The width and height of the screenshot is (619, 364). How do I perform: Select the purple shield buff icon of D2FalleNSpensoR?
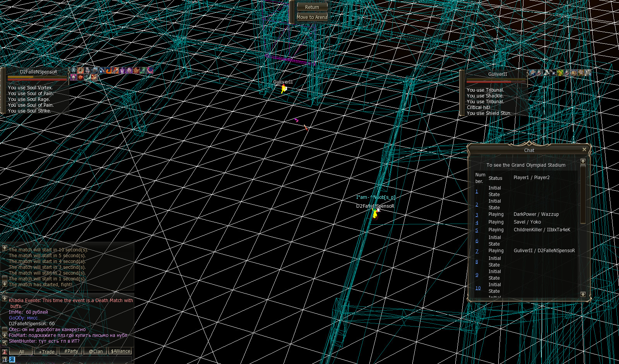click(x=129, y=70)
